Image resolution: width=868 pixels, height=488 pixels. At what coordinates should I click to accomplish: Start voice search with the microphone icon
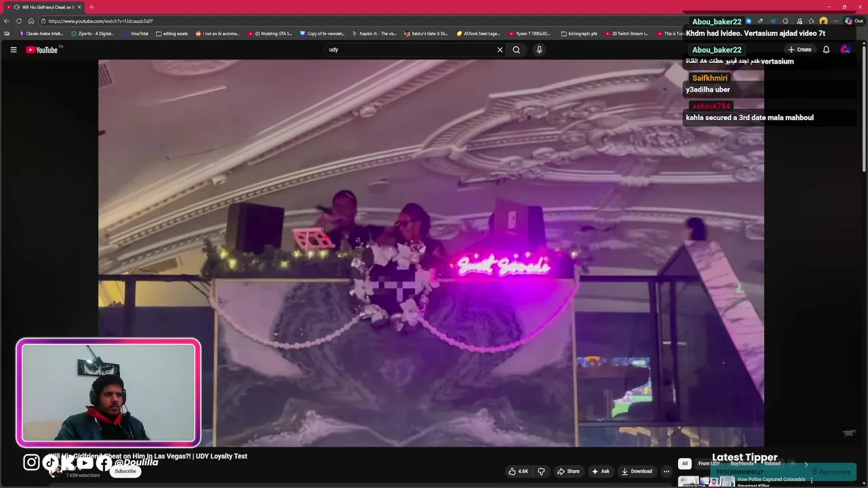click(539, 49)
